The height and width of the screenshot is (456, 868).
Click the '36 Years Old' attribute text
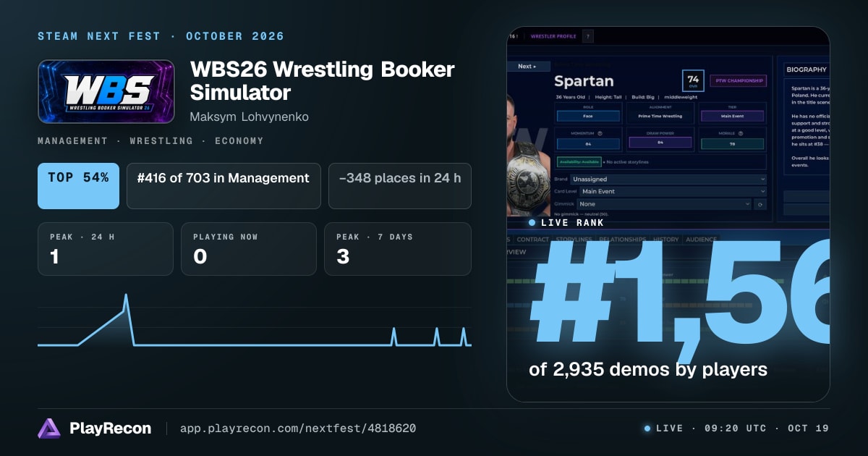tap(570, 97)
